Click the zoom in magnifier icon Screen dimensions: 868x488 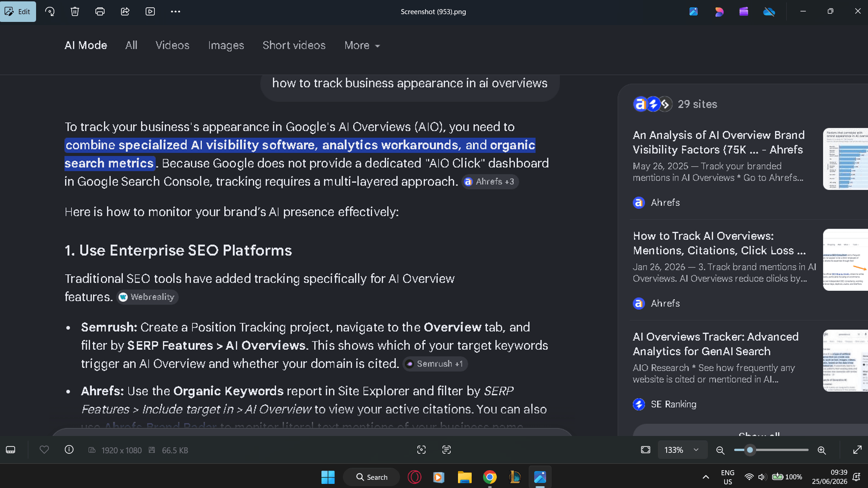[x=822, y=451]
